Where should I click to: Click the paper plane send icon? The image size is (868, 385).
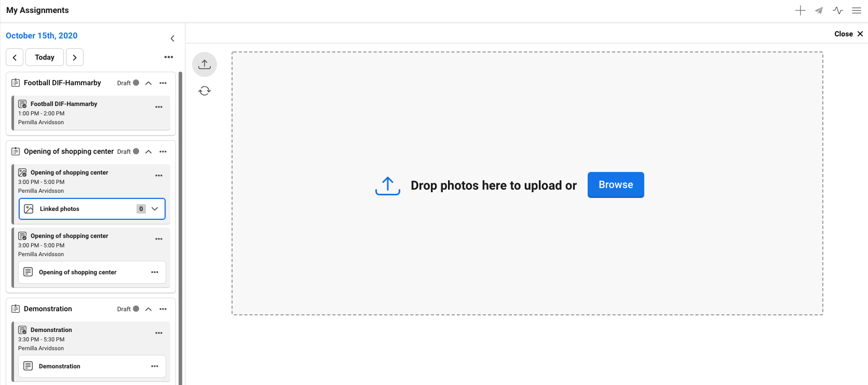tap(819, 10)
